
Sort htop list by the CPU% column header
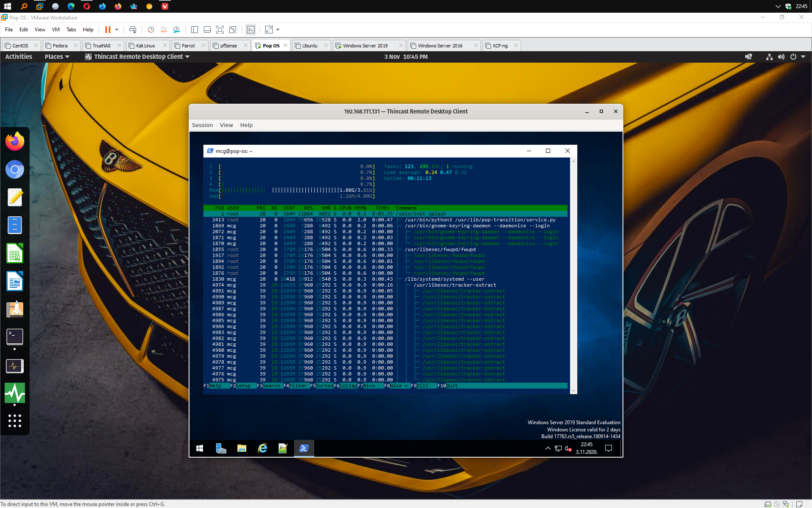[345, 208]
